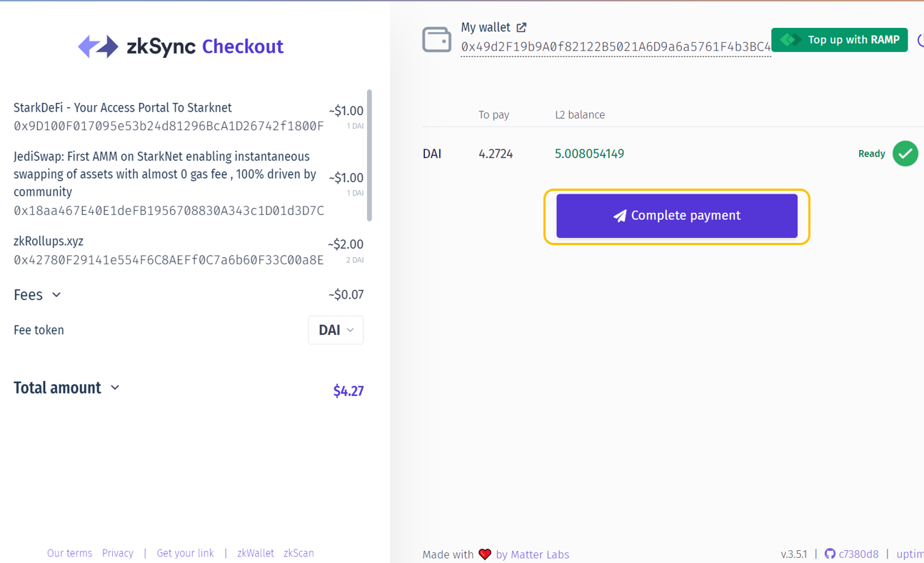Open the Privacy link

pos(118,553)
